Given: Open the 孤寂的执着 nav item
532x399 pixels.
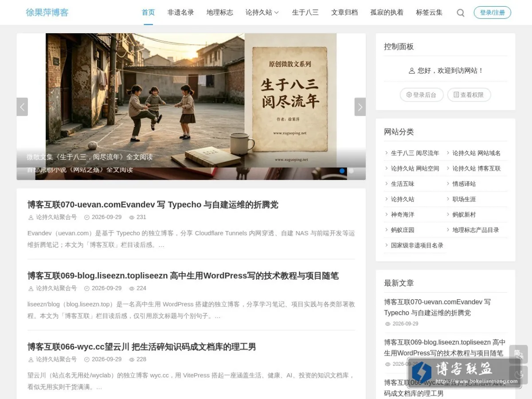Looking at the screenshot, I should tap(387, 12).
